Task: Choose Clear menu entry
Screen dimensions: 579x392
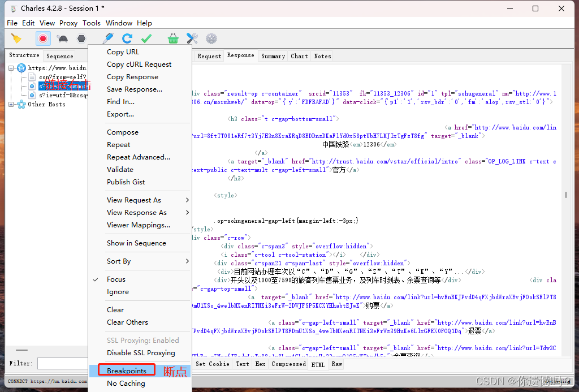Action: 115,310
